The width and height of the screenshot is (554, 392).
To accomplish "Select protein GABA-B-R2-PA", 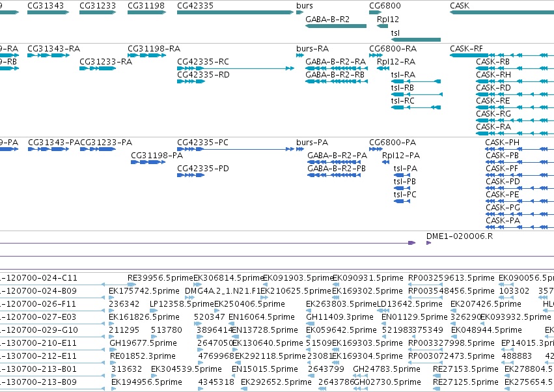I will tap(334, 162).
